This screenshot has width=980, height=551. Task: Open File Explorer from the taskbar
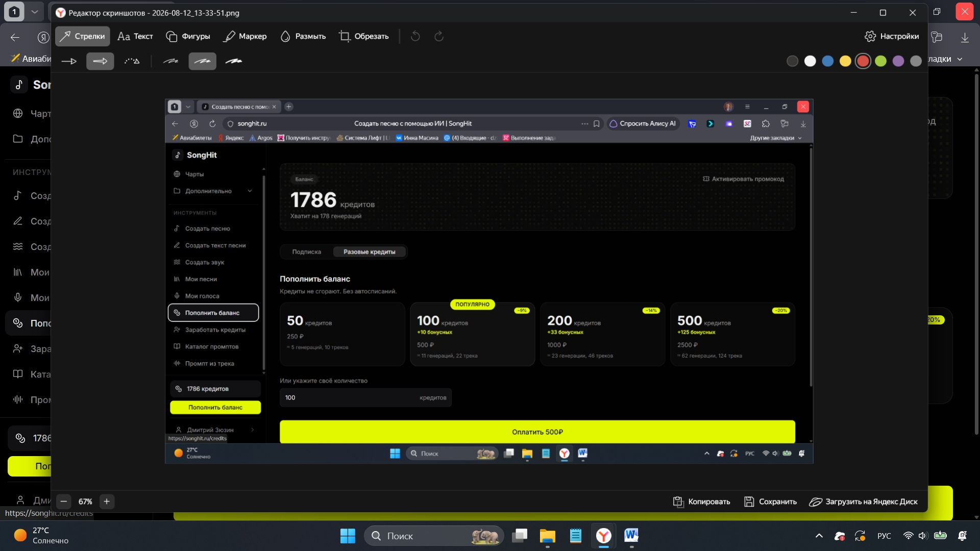(548, 536)
